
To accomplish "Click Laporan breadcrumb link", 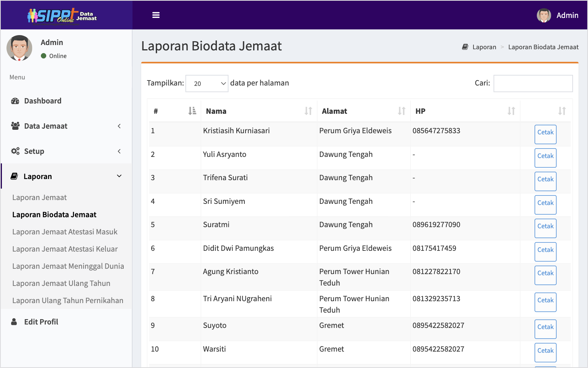I will [x=484, y=47].
